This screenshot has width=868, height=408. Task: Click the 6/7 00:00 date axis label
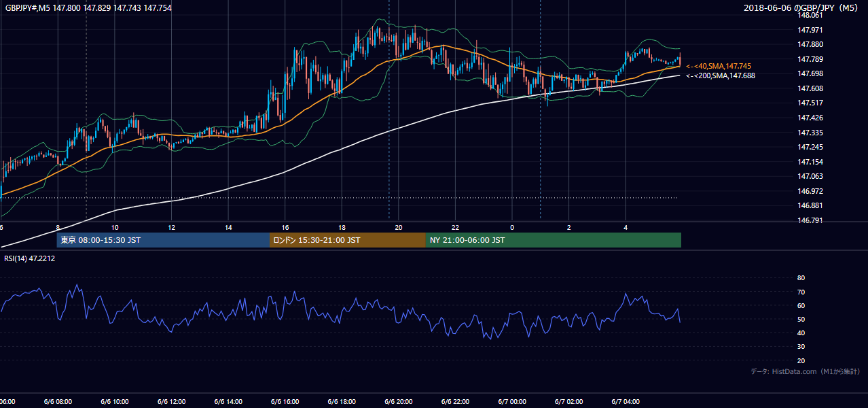point(512,402)
